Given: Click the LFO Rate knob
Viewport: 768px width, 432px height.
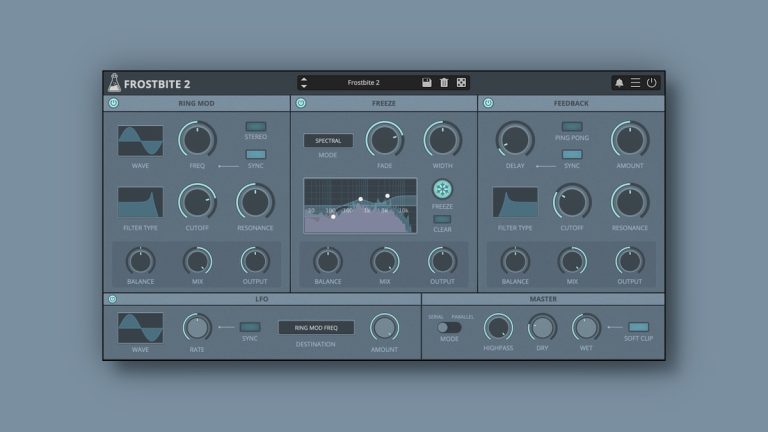Looking at the screenshot, I should point(197,328).
